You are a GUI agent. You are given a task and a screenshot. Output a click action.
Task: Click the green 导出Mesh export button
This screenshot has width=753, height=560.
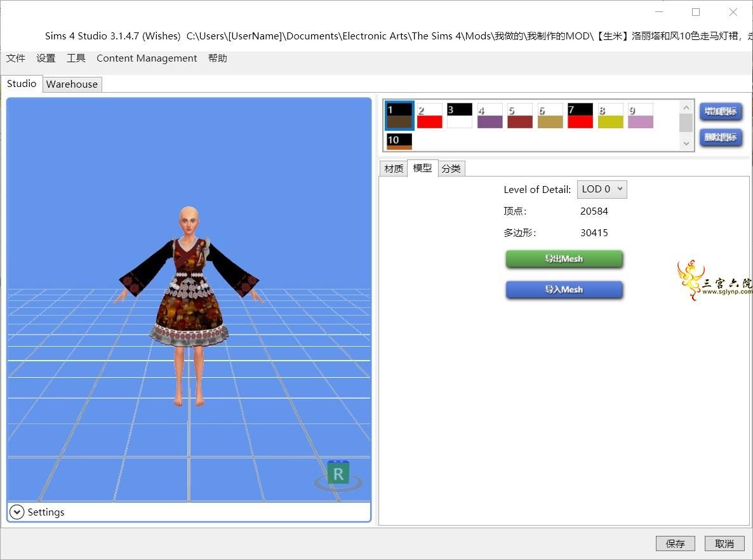564,259
